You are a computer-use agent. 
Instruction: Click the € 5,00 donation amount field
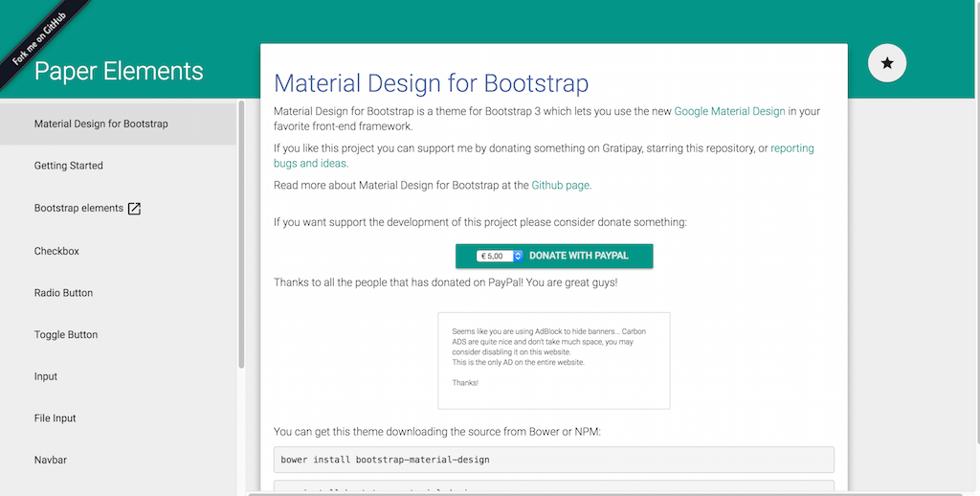(494, 256)
